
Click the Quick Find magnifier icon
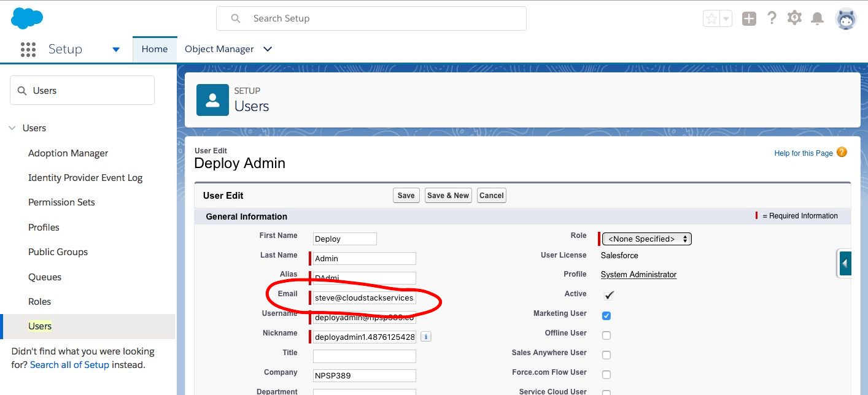pyautogui.click(x=22, y=90)
